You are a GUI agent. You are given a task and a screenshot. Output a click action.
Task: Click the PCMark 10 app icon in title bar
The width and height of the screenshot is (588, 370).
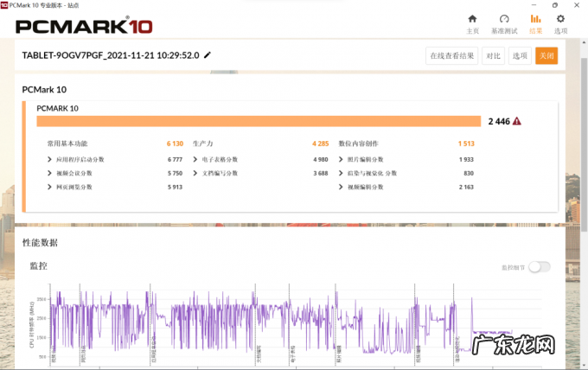tap(4, 5)
